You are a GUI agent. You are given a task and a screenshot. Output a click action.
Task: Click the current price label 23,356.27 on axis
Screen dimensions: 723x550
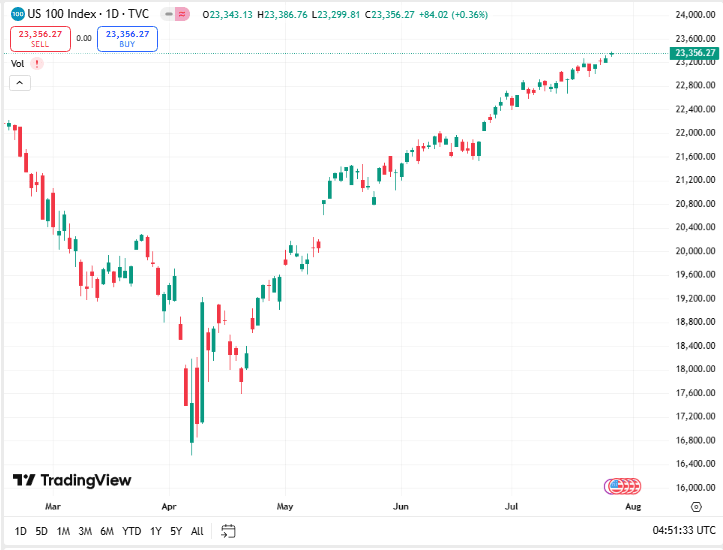tap(694, 53)
